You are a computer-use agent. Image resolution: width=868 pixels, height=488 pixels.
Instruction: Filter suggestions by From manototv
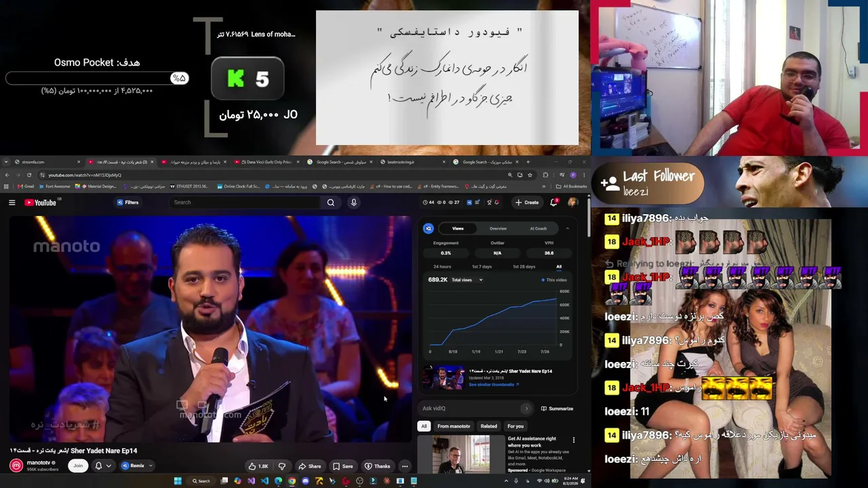point(454,426)
